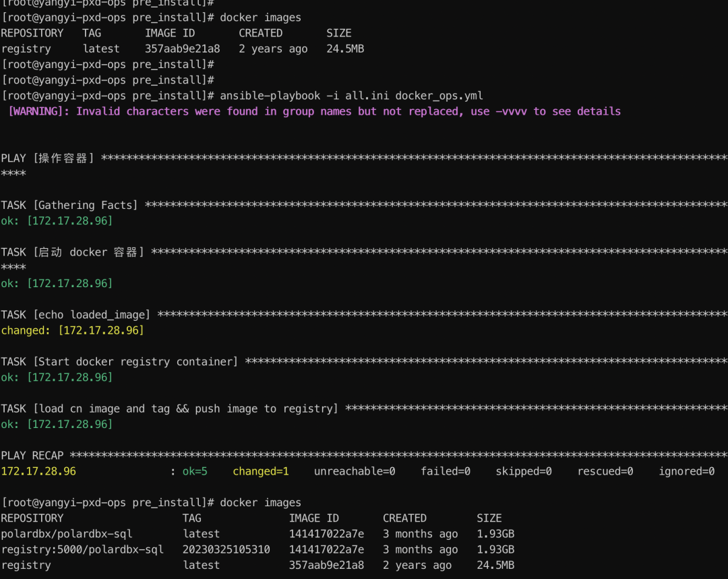Click the 'changed=1' recap status
This screenshot has height=579, width=728.
(x=262, y=471)
